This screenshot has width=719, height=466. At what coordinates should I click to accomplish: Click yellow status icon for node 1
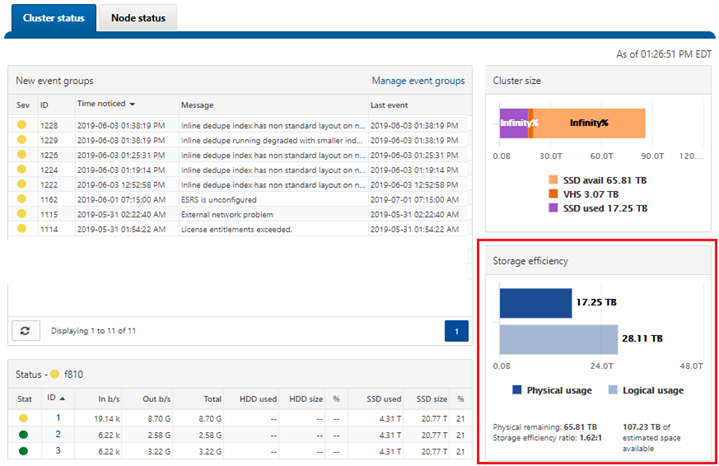pos(22,417)
